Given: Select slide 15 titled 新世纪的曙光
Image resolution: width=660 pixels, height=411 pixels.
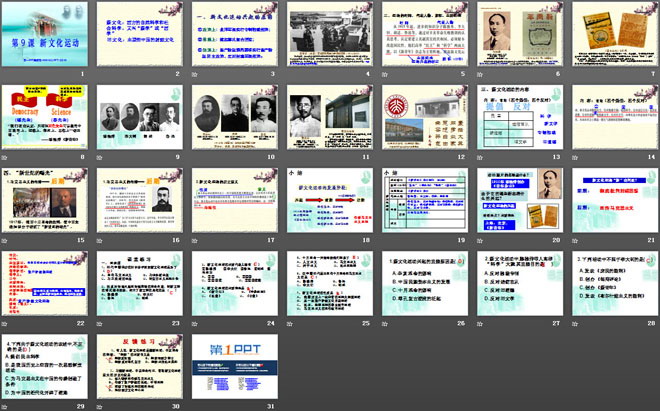Looking at the screenshot, I should pos(47,201).
